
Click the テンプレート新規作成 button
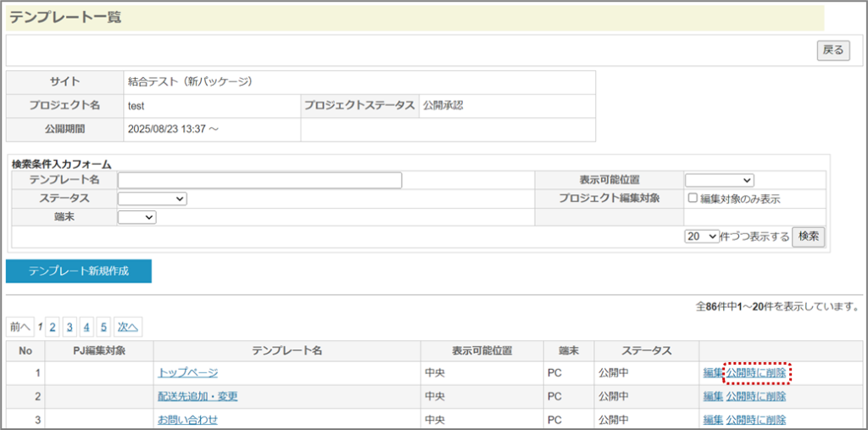[79, 271]
